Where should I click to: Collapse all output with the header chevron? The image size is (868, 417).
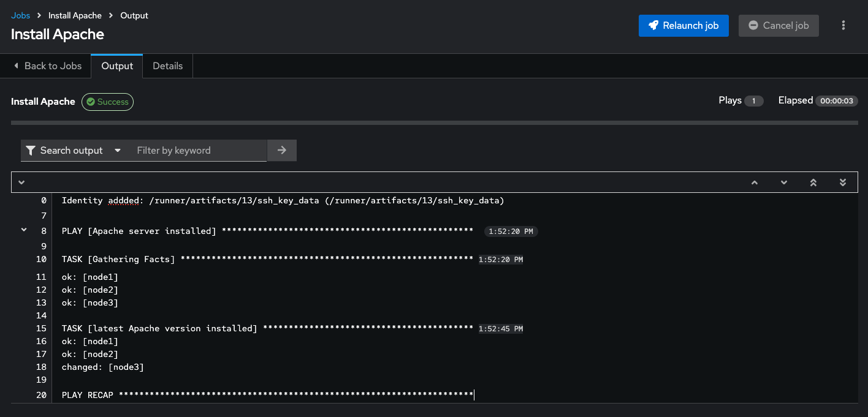tap(21, 182)
